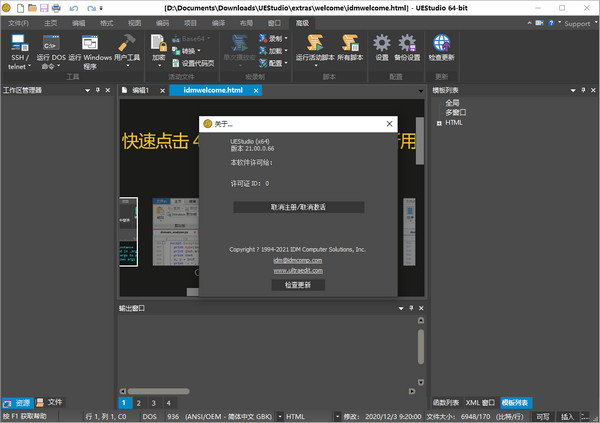Click the 加载 macro icon
Image resolution: width=600 pixels, height=423 pixels.
coord(262,51)
